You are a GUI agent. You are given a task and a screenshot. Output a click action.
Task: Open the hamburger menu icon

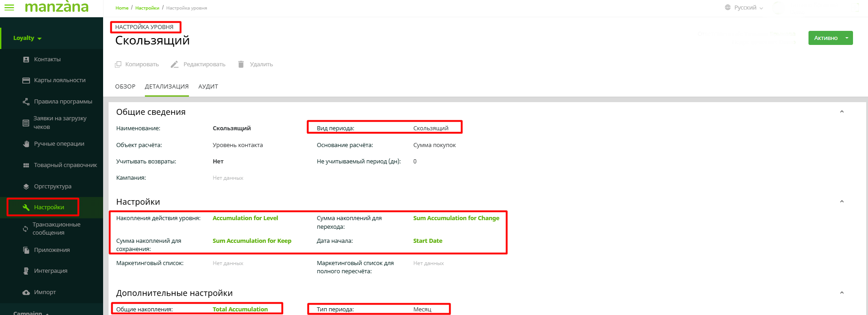[x=9, y=7]
